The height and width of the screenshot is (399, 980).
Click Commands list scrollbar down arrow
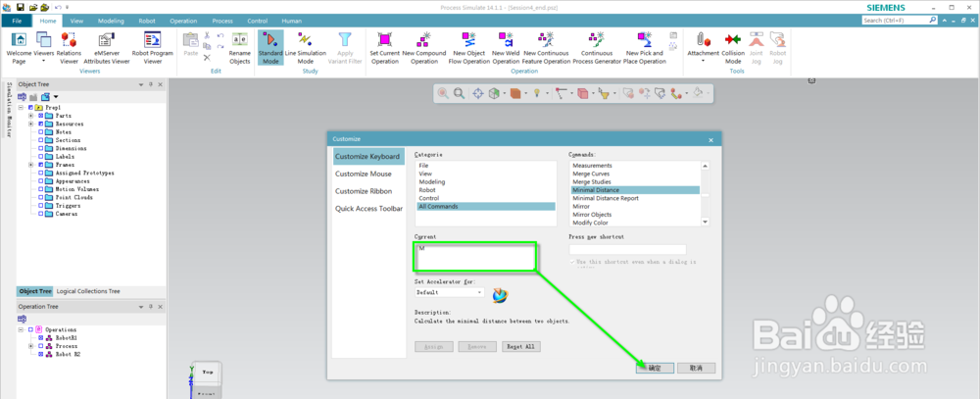705,222
